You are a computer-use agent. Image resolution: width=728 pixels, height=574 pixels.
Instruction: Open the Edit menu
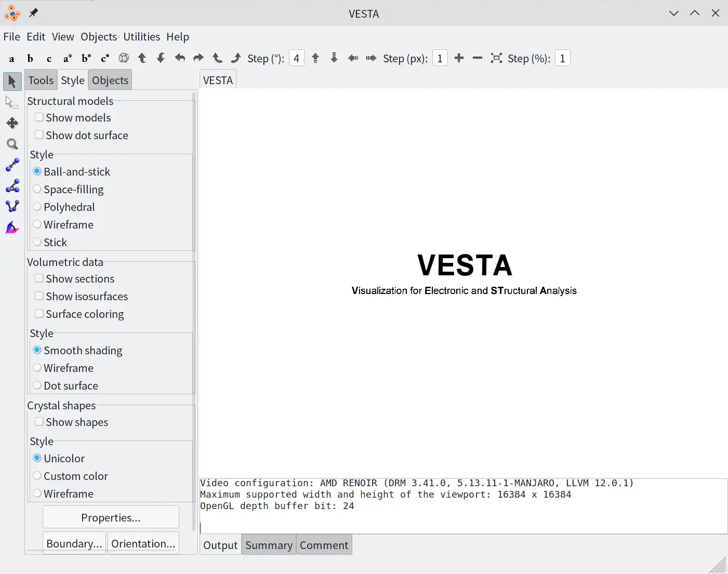(36, 37)
